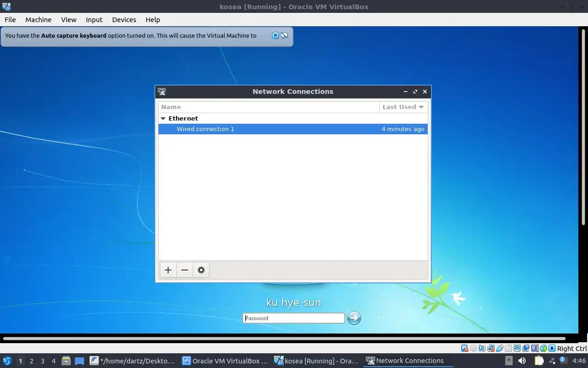Click VirtualBox USB device indicator
Image resolution: width=588 pixels, height=368 pixels.
pos(500,348)
